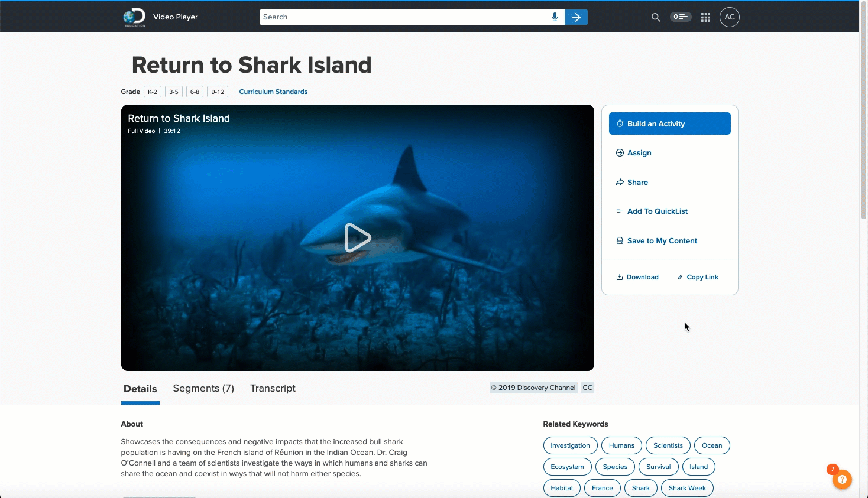Click the About heading

(x=132, y=424)
